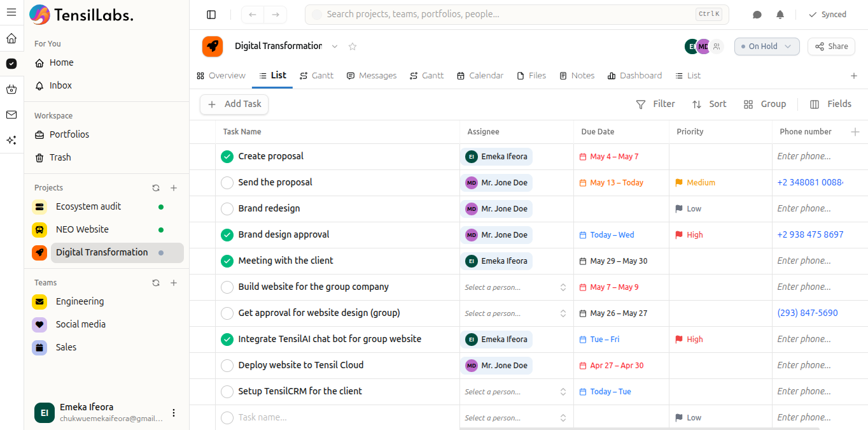Add a new project with plus
The width and height of the screenshot is (868, 430).
click(x=174, y=188)
